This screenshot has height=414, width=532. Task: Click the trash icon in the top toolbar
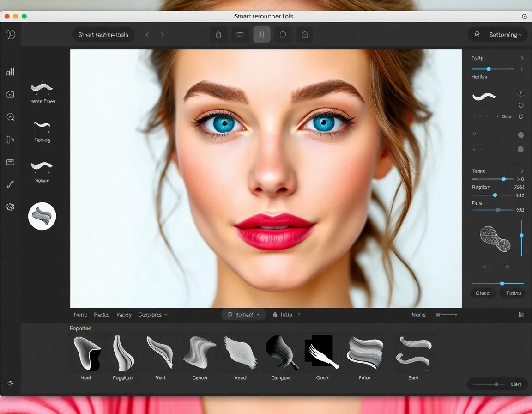(218, 34)
